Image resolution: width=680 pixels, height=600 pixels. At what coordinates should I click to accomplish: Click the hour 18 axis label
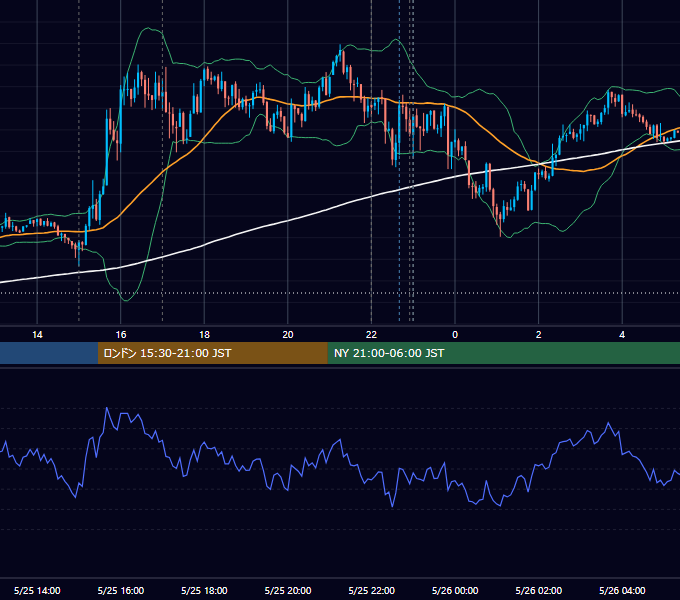tap(204, 334)
